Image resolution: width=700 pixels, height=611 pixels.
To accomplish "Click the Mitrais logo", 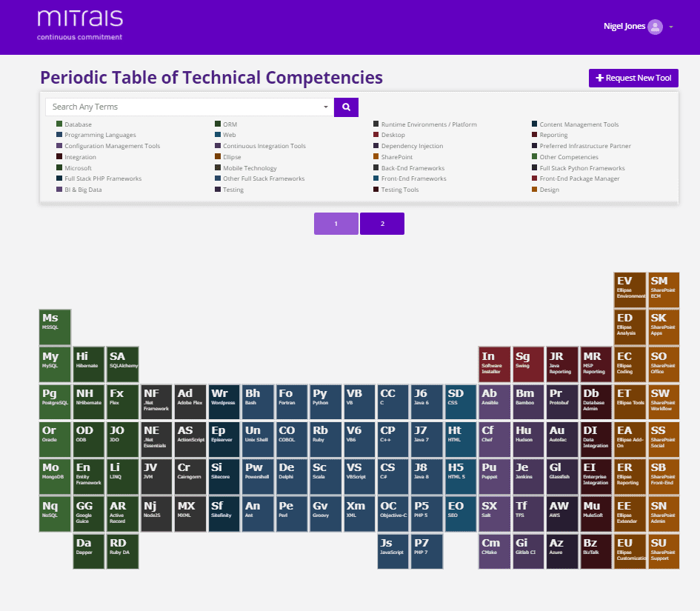I will coord(80,24).
